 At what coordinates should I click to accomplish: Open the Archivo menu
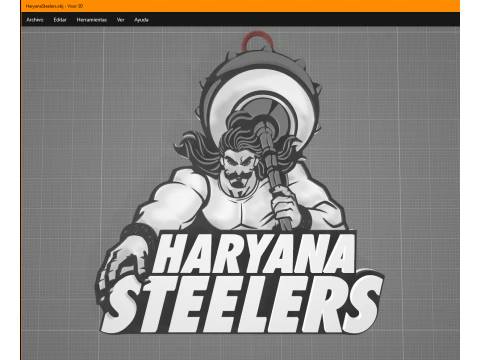point(35,20)
